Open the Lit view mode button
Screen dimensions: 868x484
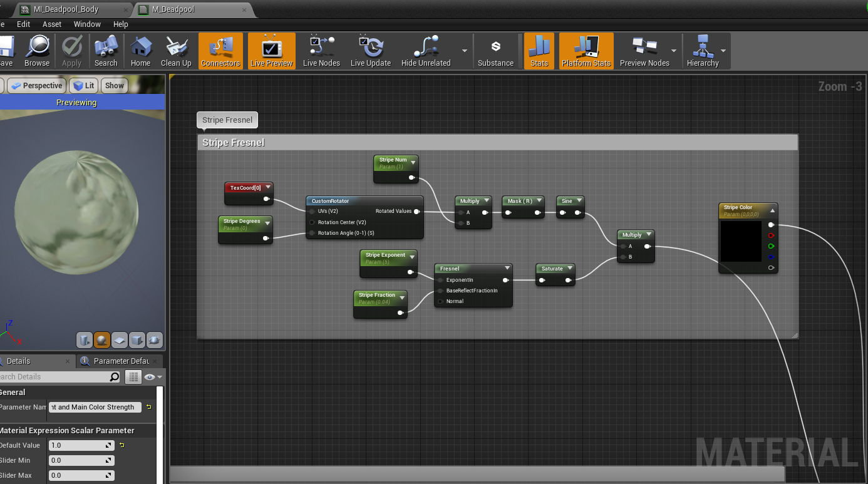tap(83, 86)
